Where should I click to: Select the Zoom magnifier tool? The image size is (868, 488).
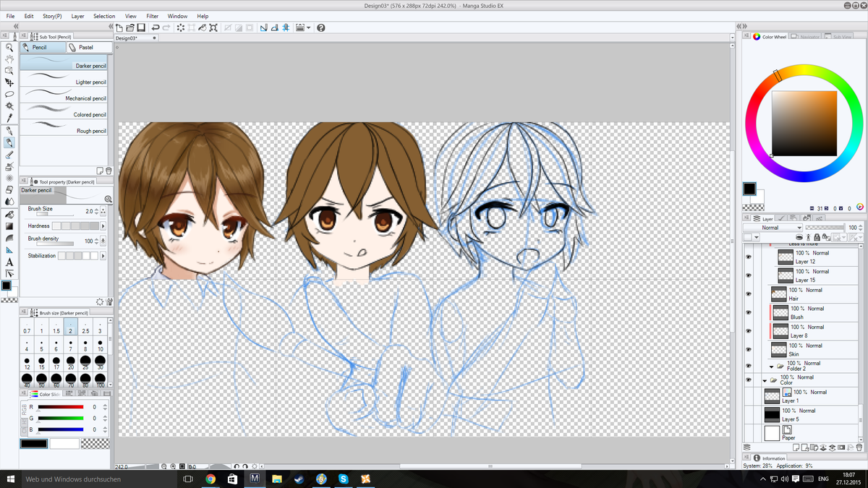pos(9,47)
